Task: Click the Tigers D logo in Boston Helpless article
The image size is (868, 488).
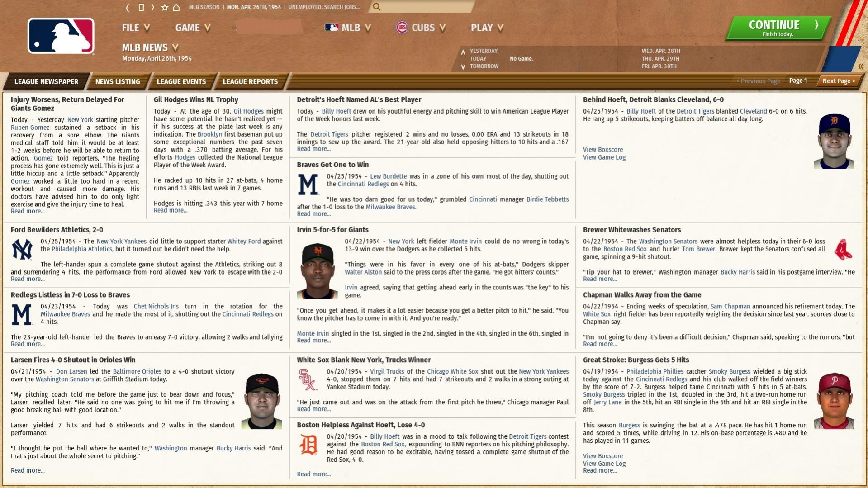Action: click(x=308, y=445)
